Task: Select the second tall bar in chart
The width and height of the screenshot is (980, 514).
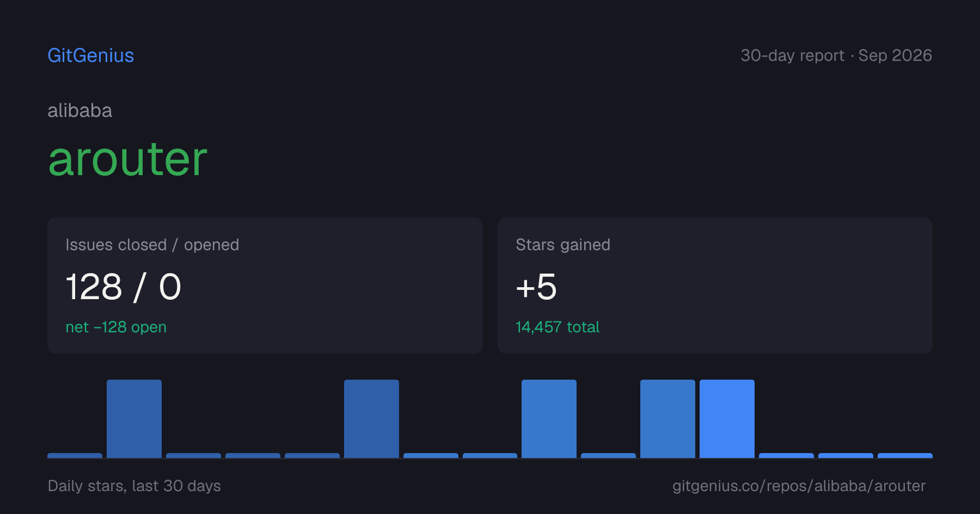Action: click(x=371, y=419)
